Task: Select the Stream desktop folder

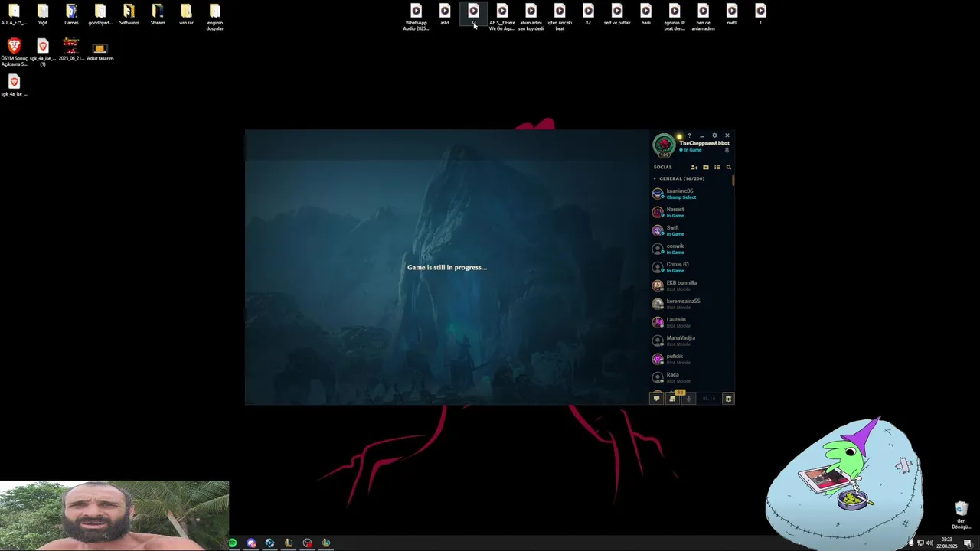Action: tap(158, 15)
